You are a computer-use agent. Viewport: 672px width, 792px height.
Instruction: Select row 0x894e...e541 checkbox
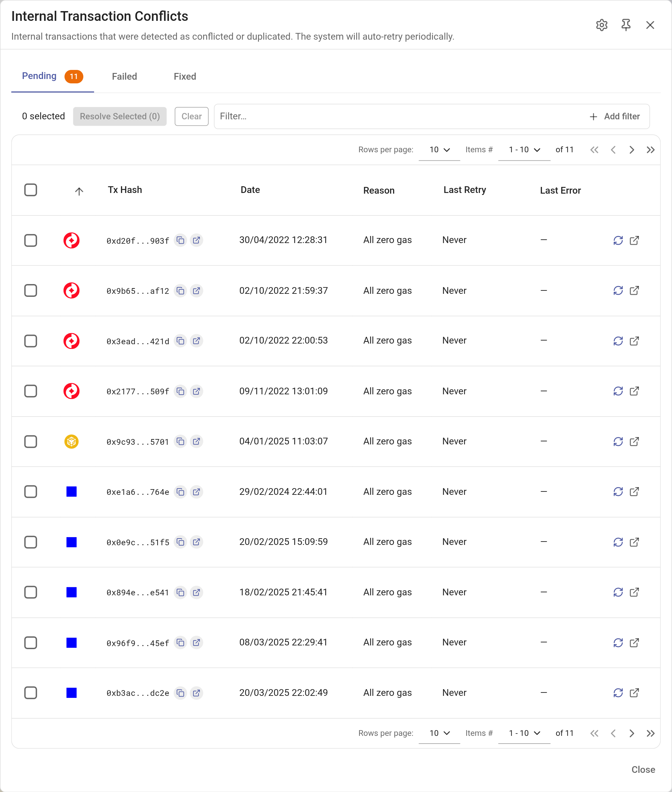(31, 592)
